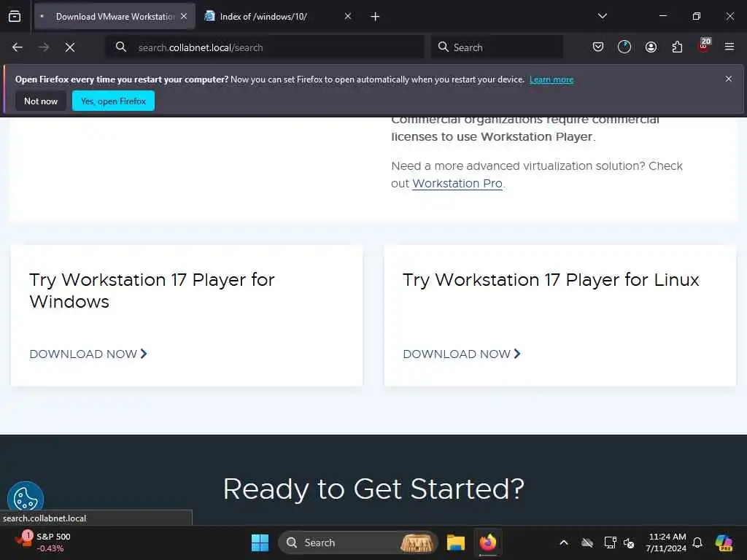Open the Firefox account icon
The width and height of the screenshot is (747, 560).
click(x=651, y=47)
